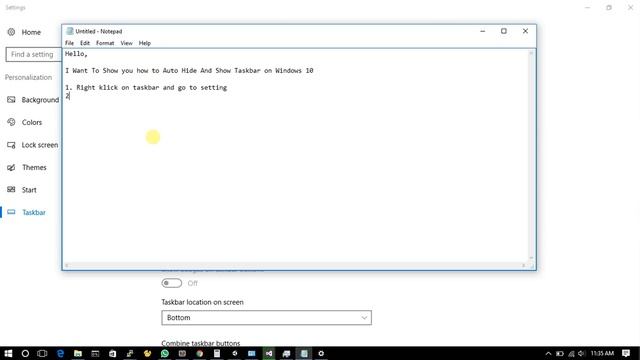Image resolution: width=640 pixels, height=360 pixels.
Task: Close the Notepad window
Action: tap(525, 31)
